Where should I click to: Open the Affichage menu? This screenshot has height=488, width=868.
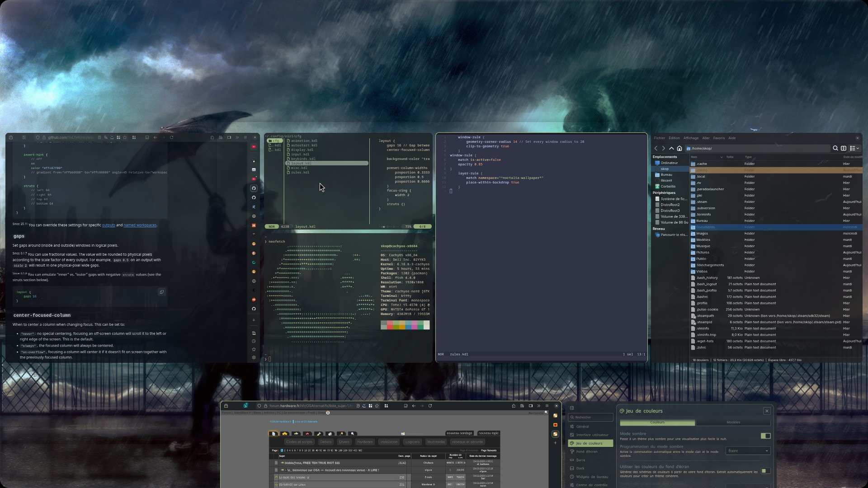point(691,138)
